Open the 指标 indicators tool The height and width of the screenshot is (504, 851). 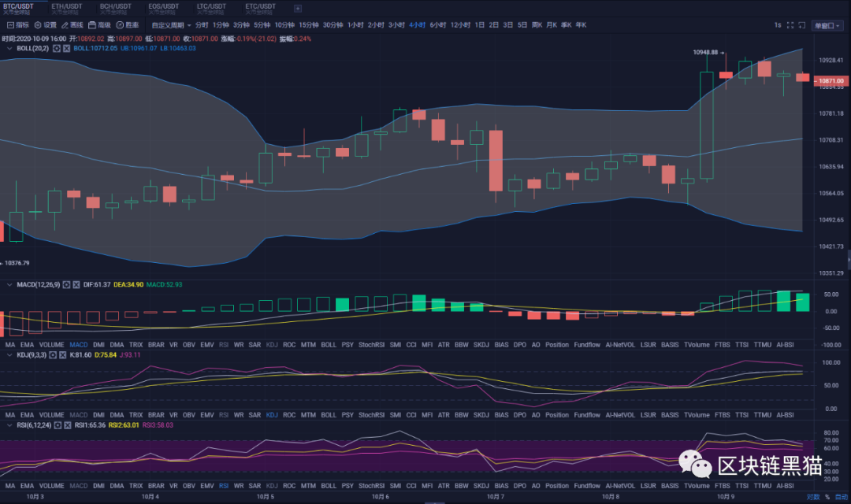17,25
